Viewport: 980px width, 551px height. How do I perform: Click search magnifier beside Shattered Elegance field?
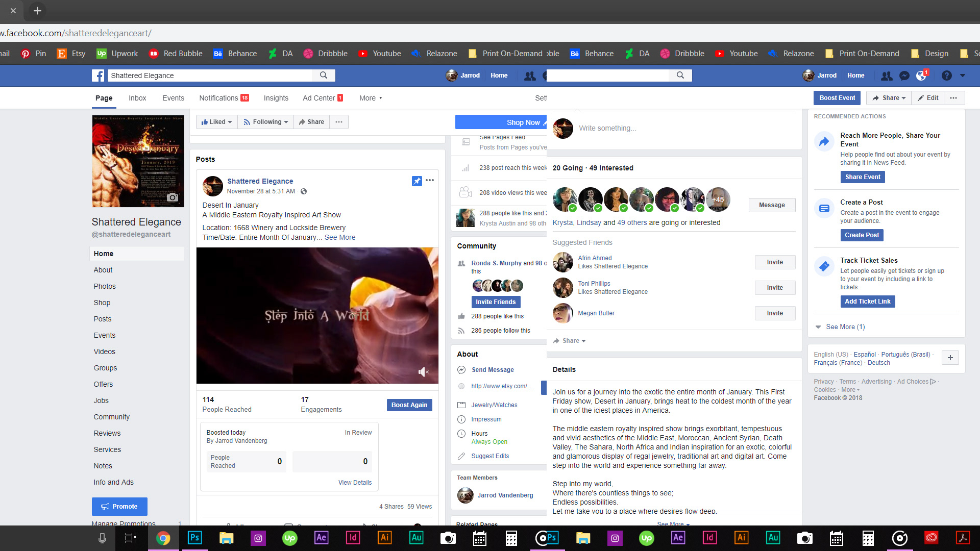324,76
